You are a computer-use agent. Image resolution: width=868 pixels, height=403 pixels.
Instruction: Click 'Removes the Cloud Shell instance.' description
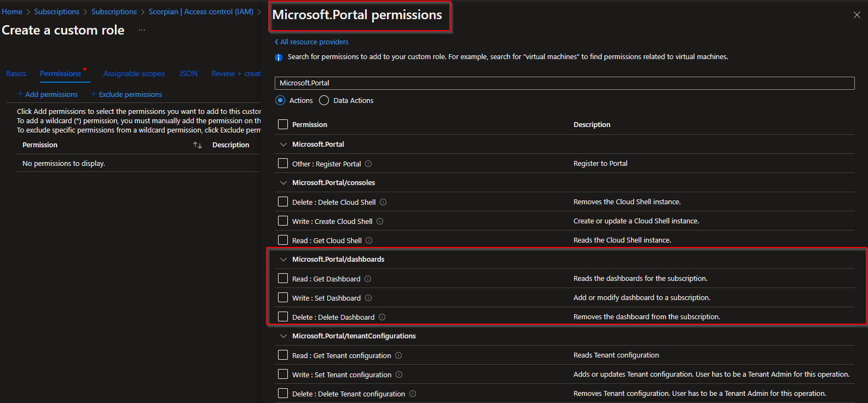coord(627,201)
